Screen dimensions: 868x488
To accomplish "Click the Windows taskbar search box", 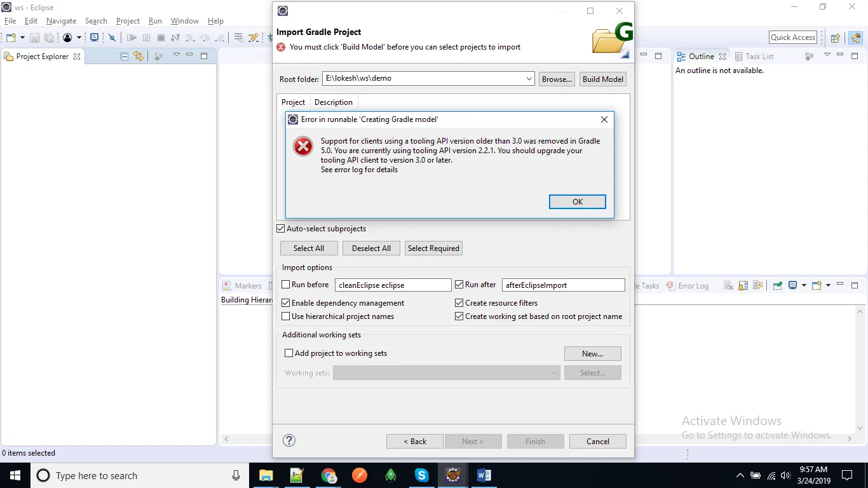I will [x=139, y=475].
